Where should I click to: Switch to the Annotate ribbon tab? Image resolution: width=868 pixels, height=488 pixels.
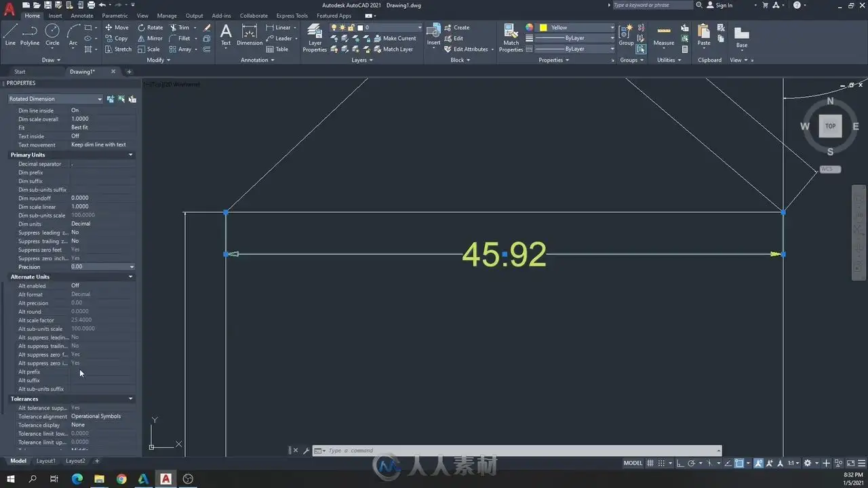pos(82,16)
